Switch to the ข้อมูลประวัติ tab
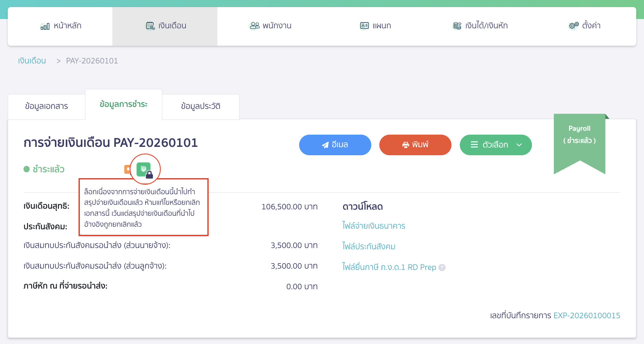This screenshot has width=644, height=344. pos(201,106)
